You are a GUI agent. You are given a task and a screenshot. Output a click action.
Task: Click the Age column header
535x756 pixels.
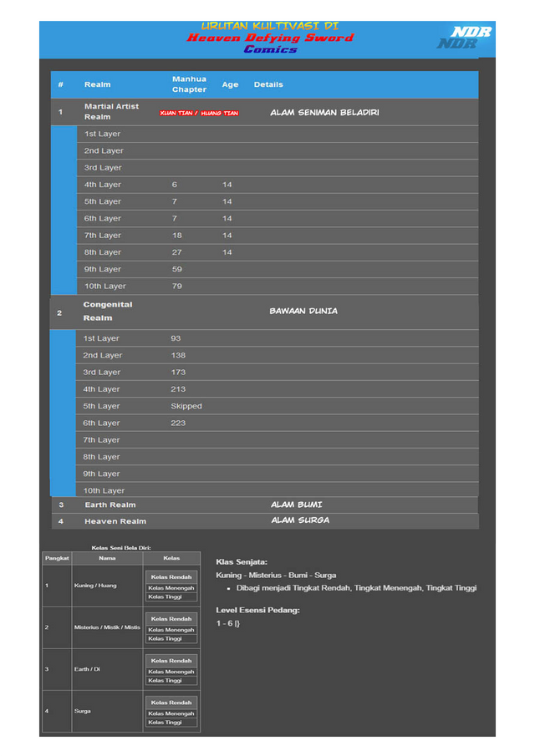(230, 84)
